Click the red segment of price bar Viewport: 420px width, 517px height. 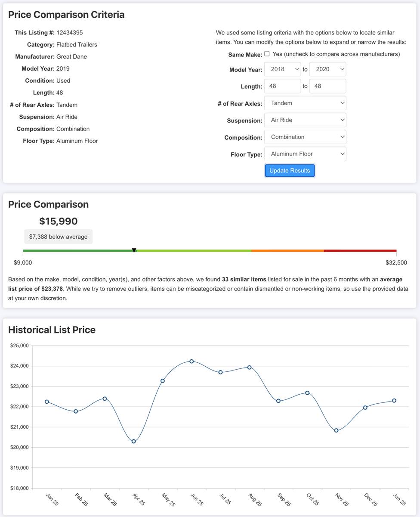click(360, 250)
